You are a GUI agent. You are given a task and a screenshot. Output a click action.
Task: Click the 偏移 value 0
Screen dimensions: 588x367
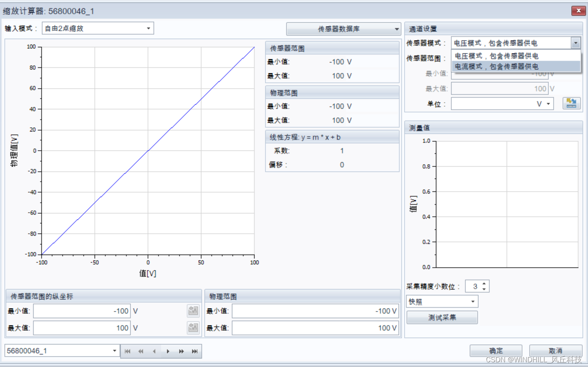click(x=342, y=165)
